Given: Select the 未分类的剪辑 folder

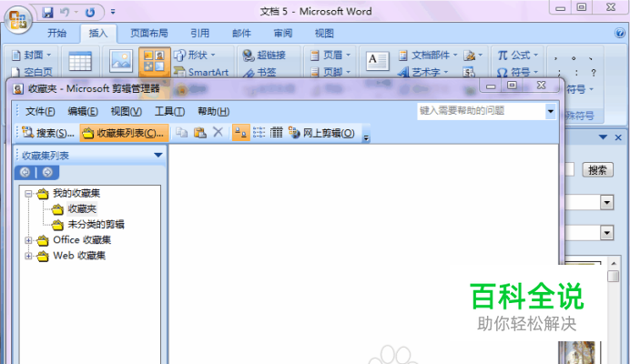Looking at the screenshot, I should pyautogui.click(x=96, y=225).
